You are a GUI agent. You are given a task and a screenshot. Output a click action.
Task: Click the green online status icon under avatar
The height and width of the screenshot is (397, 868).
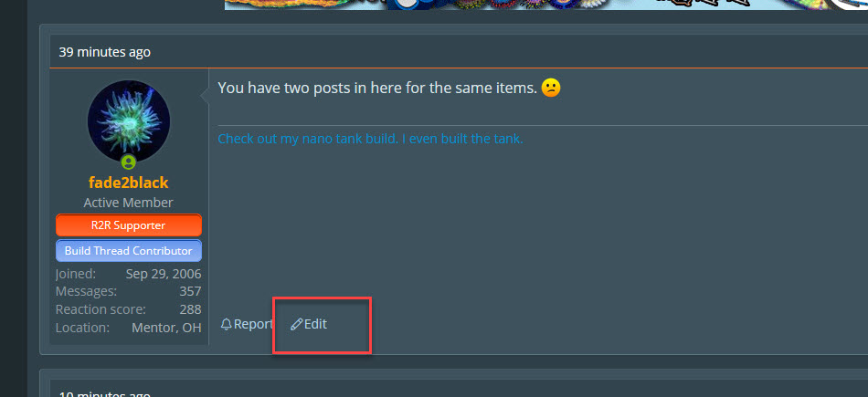129,162
